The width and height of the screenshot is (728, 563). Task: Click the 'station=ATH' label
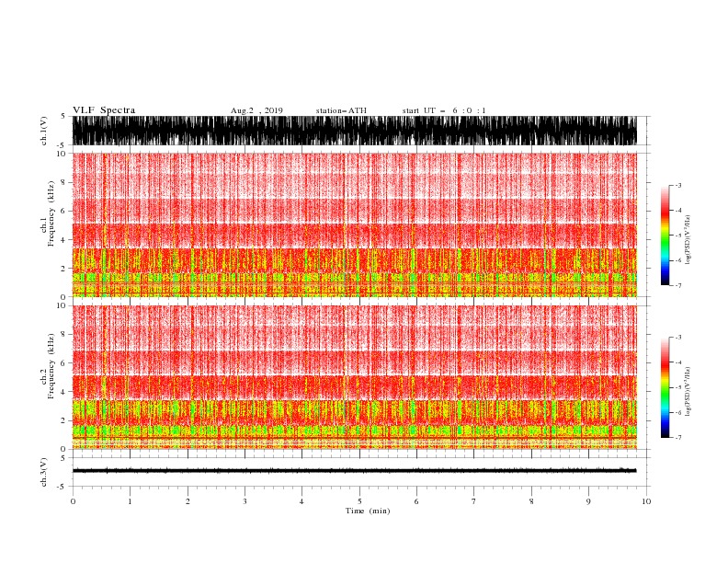(341, 110)
